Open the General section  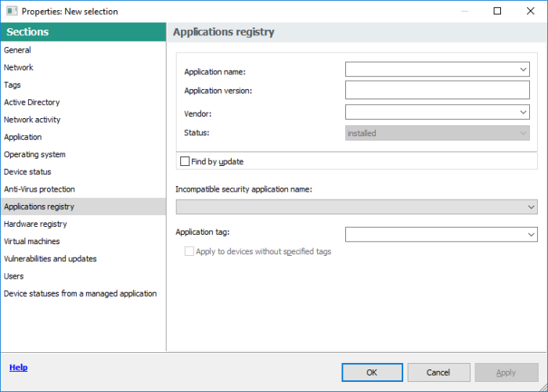click(x=18, y=50)
